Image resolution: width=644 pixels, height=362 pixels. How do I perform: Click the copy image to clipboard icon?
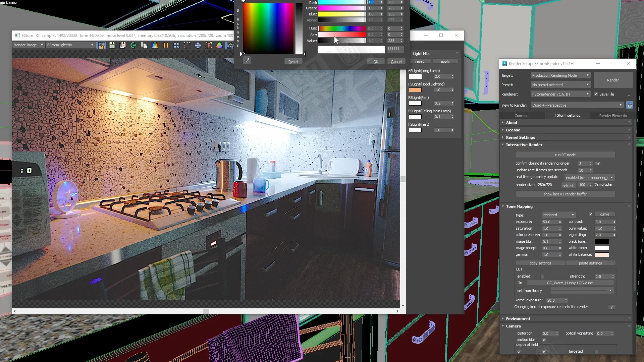[144, 45]
